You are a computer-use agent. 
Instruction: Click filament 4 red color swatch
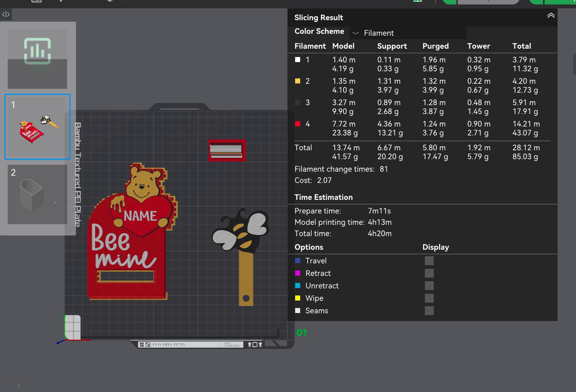tap(298, 124)
